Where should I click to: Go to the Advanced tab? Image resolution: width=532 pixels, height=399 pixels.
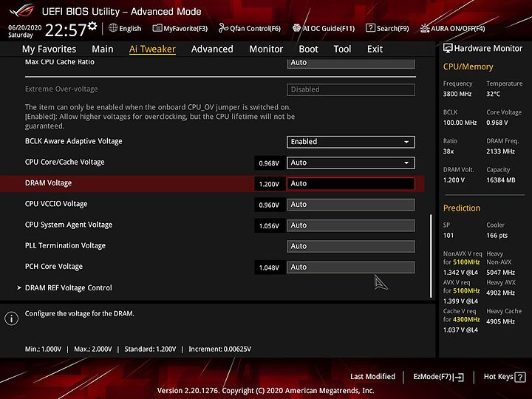(x=212, y=50)
